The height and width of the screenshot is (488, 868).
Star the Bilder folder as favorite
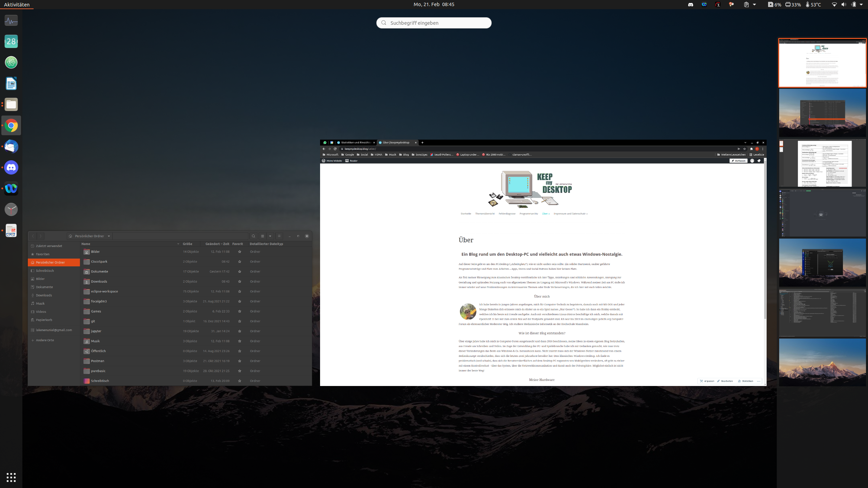[x=240, y=252]
